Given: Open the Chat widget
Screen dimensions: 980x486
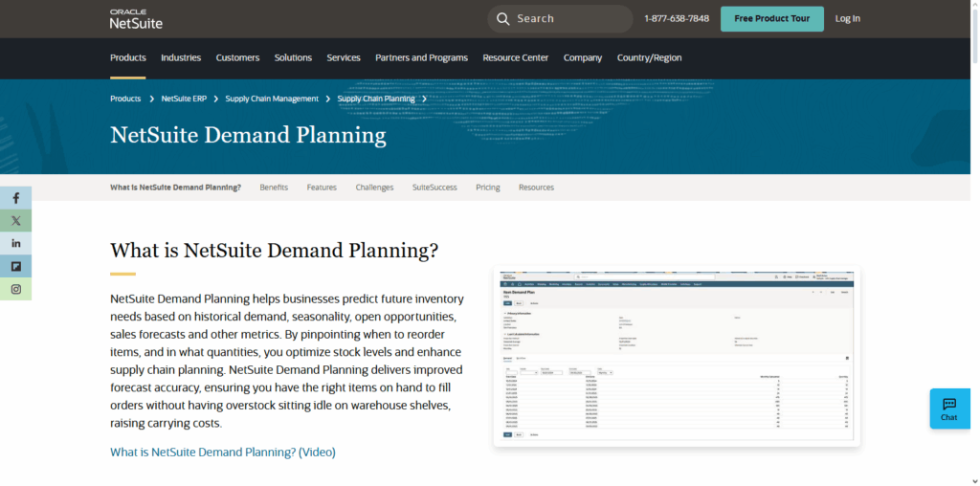Looking at the screenshot, I should point(949,409).
